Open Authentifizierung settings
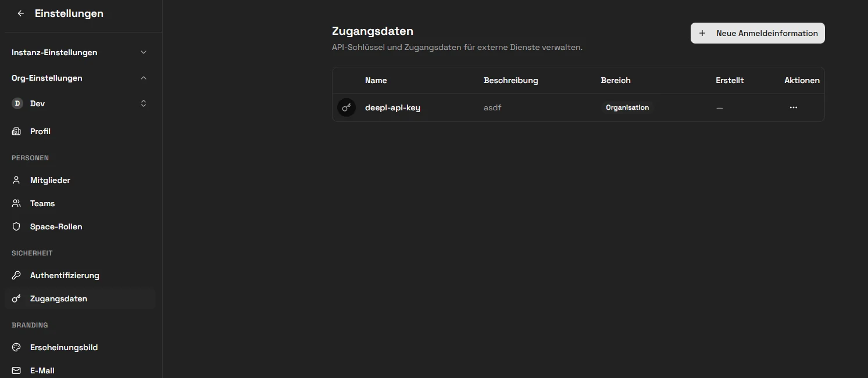Screen dimensions: 868x378 [x=80, y=275]
